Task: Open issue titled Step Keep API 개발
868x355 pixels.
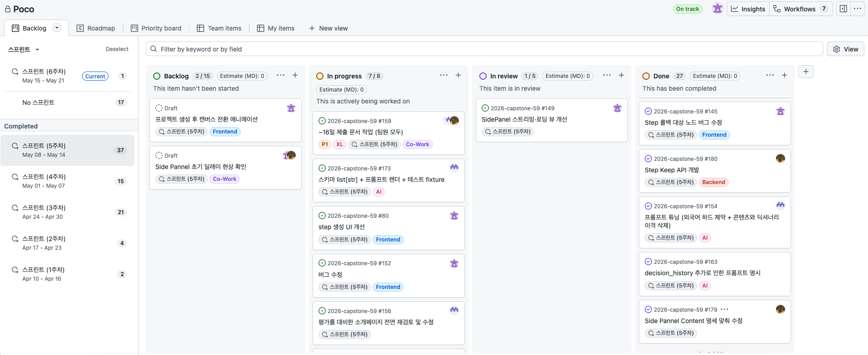Action: [x=672, y=170]
